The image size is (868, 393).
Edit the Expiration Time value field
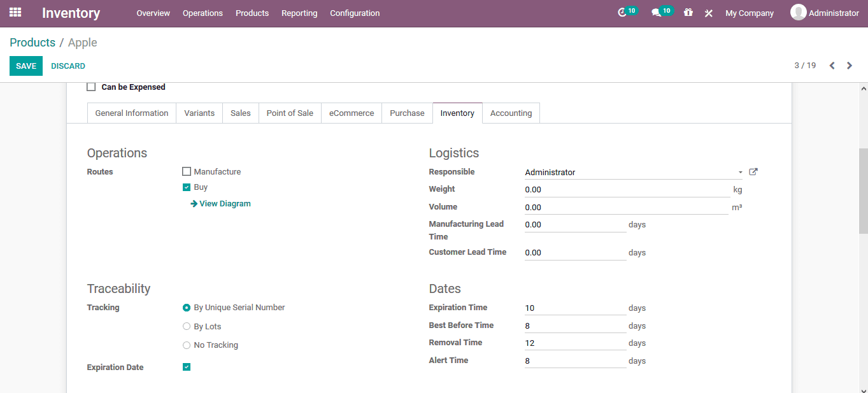coord(573,308)
